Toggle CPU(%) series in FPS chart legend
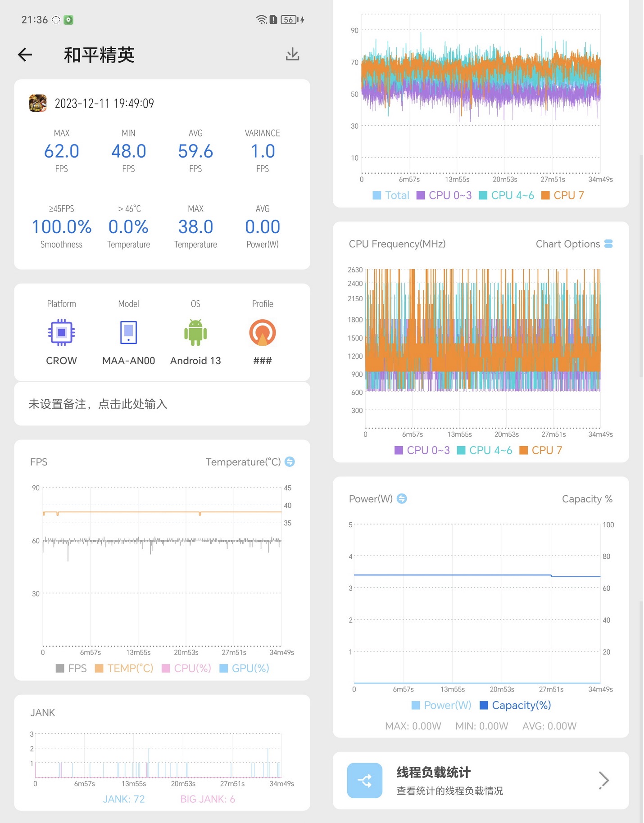 186,668
